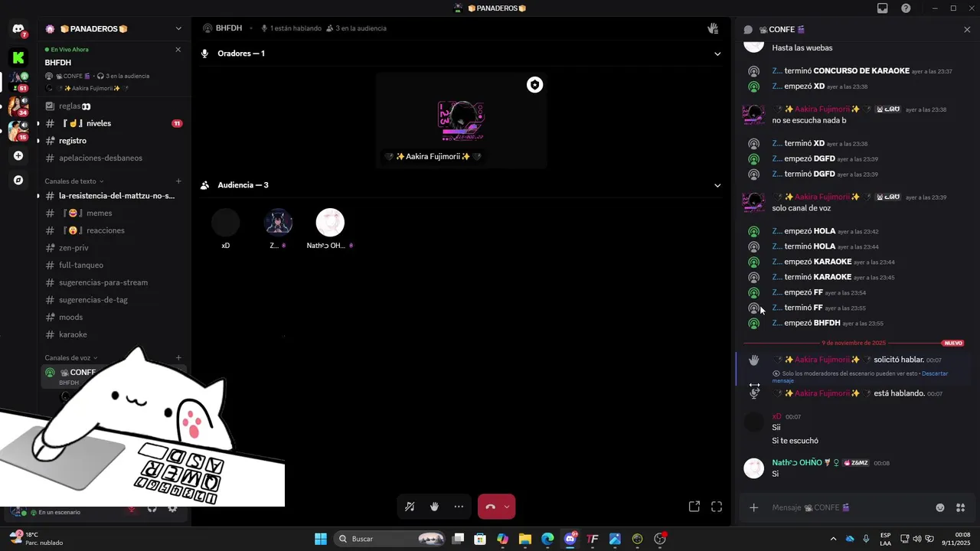Open Windows Start menu
The width and height of the screenshot is (980, 551).
tap(321, 539)
